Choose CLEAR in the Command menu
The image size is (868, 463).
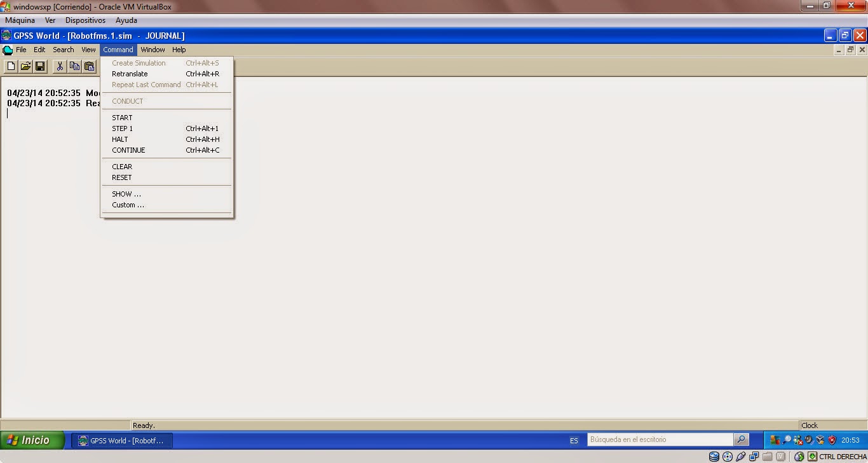[167, 167]
